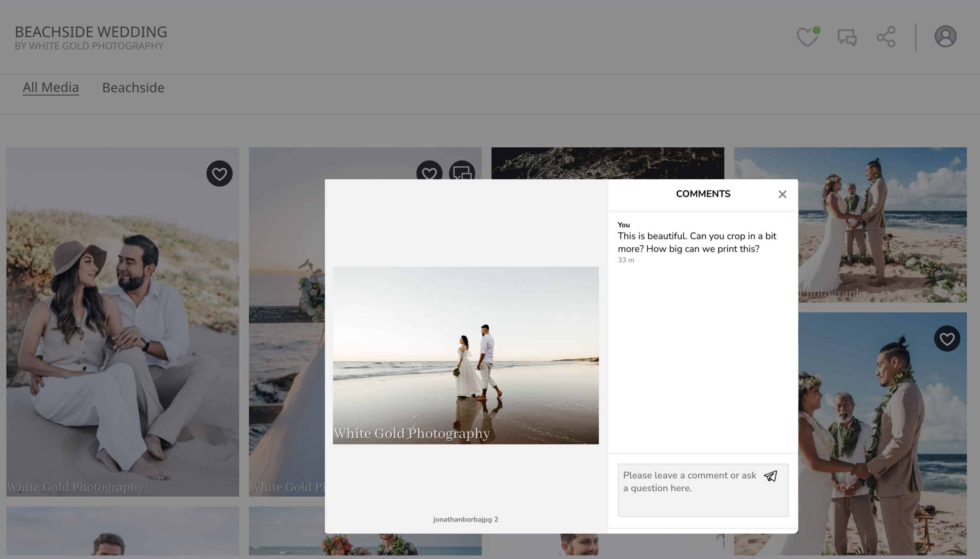The image size is (980, 559).
Task: Open the image named jonathanborbajpg 2
Action: tap(465, 519)
